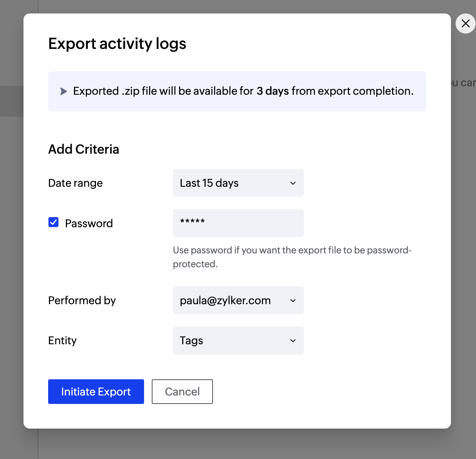Click the Date range field label
Screen dimensions: 476x459
(x=75, y=183)
